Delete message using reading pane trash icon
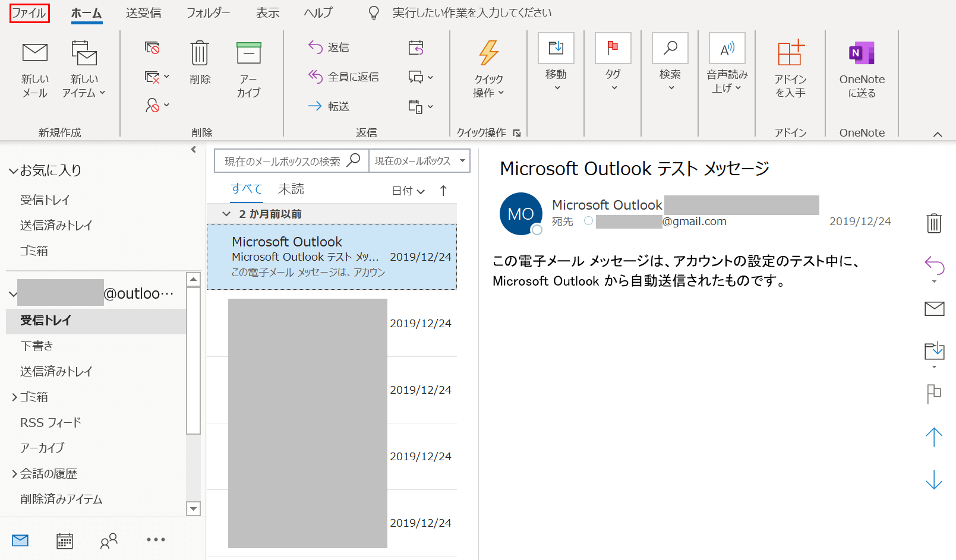956x560 pixels. point(934,223)
